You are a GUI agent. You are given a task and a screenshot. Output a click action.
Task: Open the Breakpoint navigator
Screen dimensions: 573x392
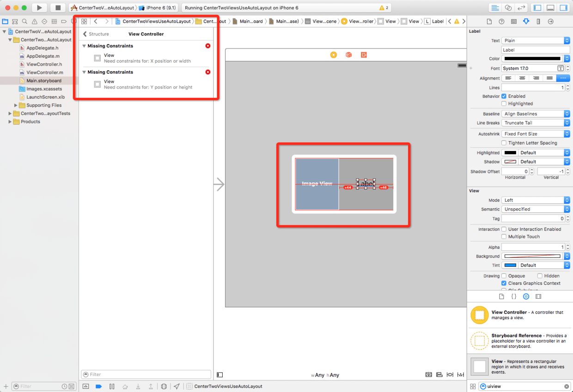[x=64, y=21]
